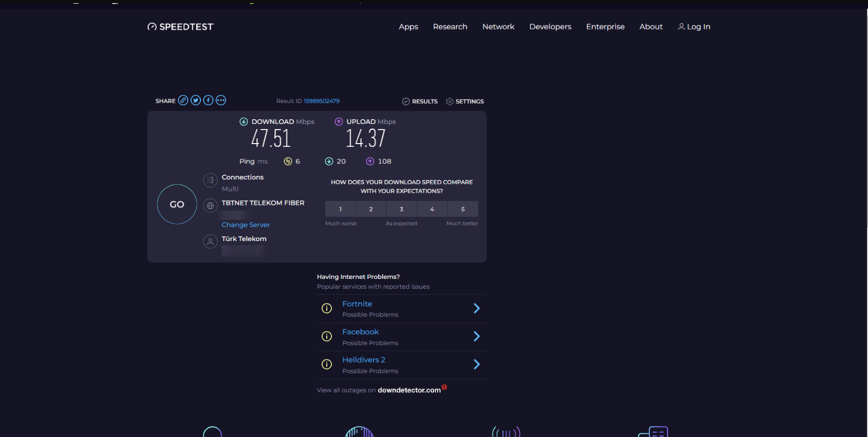Open the Facebook outage link
This screenshot has width=868, height=437.
click(x=360, y=332)
